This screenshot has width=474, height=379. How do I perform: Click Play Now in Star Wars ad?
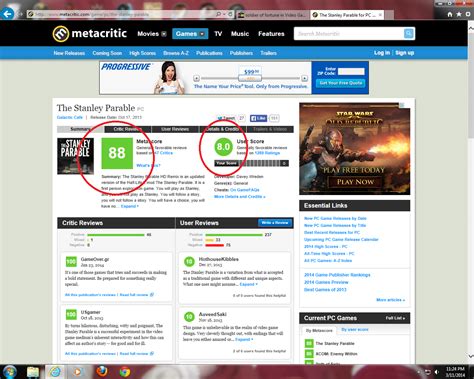tap(355, 182)
